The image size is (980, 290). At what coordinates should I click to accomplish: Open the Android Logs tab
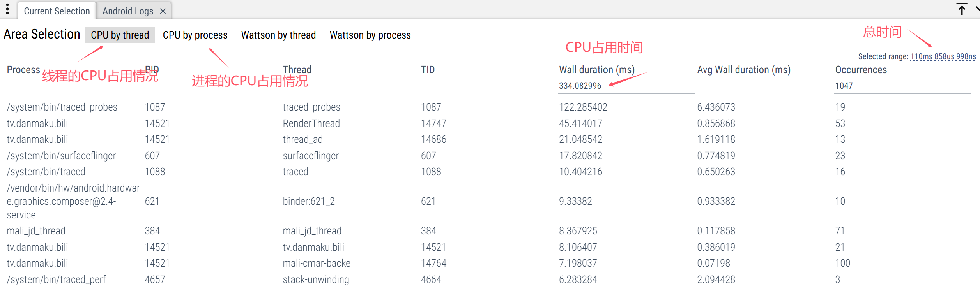127,11
